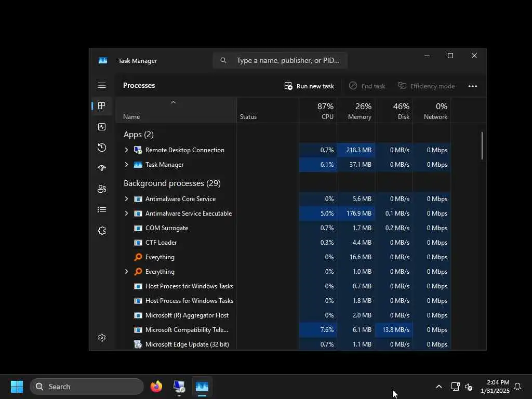Expand the Task Manager process group
This screenshot has width=532, height=399.
click(x=126, y=165)
